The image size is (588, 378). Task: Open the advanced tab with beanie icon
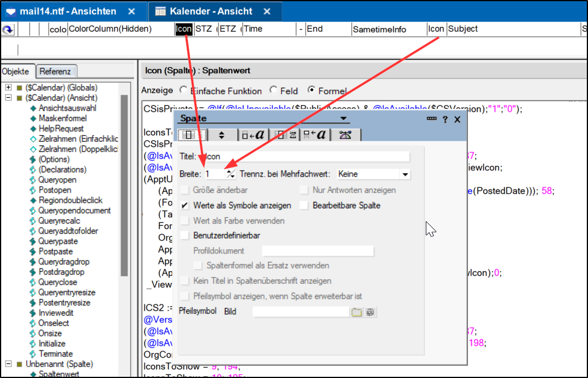point(346,135)
